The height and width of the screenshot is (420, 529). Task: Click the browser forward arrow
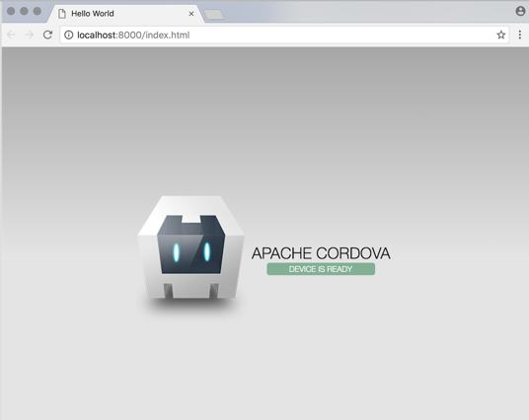click(30, 35)
